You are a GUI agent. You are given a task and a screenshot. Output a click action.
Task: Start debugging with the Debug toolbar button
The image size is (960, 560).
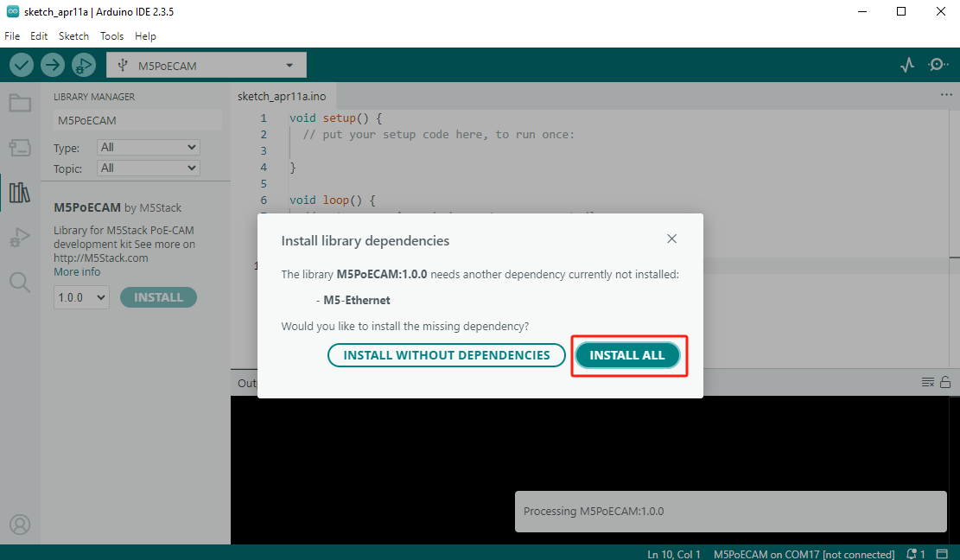pos(84,65)
